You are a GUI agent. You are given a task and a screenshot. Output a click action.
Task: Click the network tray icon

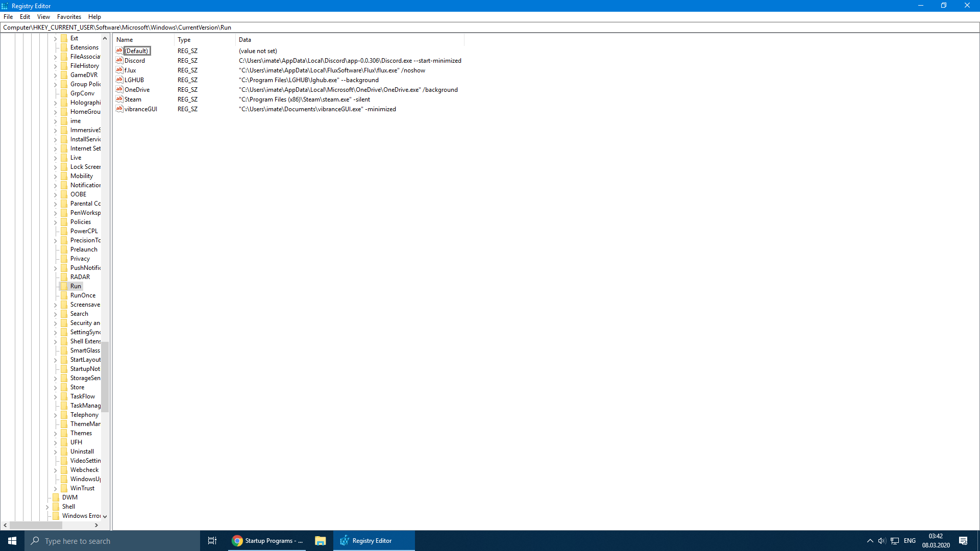pyautogui.click(x=895, y=541)
